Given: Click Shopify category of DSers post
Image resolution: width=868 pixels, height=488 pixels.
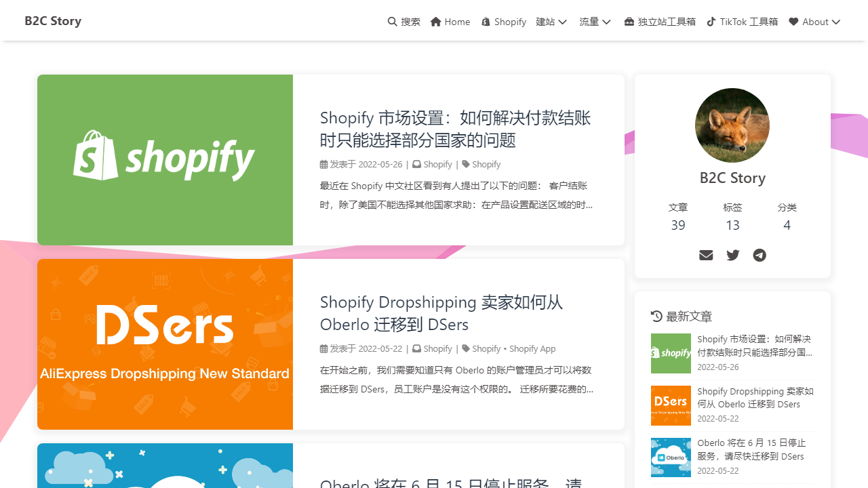Looking at the screenshot, I should point(437,348).
